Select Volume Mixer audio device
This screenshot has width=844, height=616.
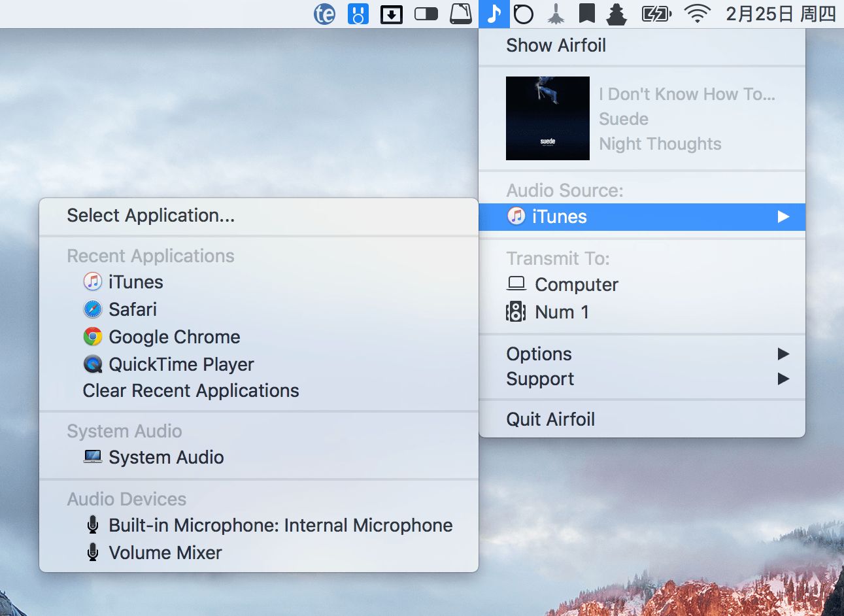click(259, 553)
